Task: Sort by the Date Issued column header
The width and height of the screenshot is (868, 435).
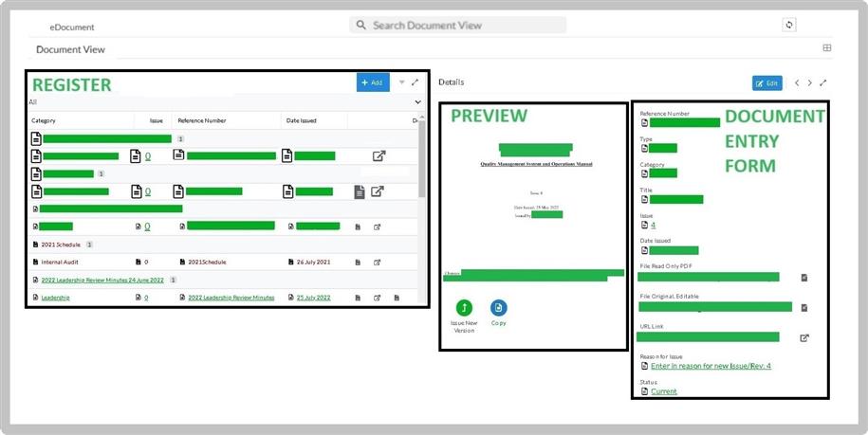Action: point(302,121)
